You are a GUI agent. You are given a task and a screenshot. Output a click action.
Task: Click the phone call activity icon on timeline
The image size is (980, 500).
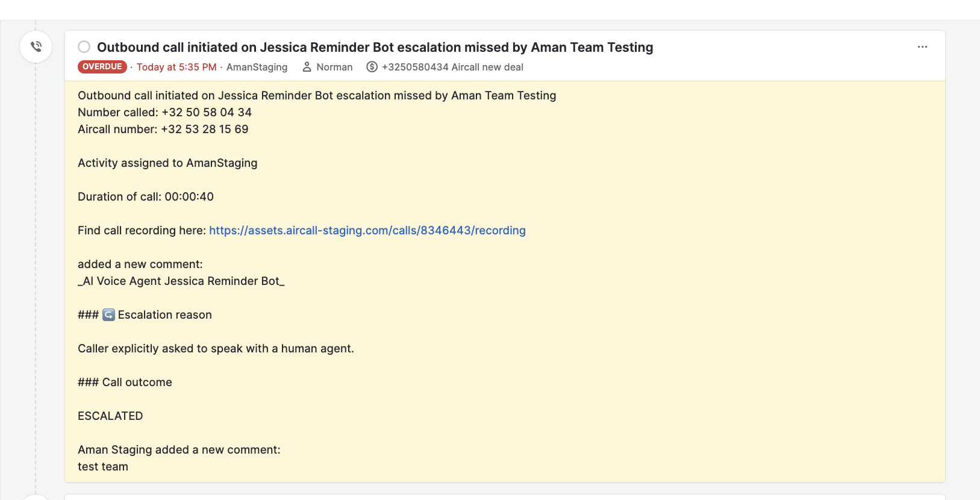pos(36,46)
